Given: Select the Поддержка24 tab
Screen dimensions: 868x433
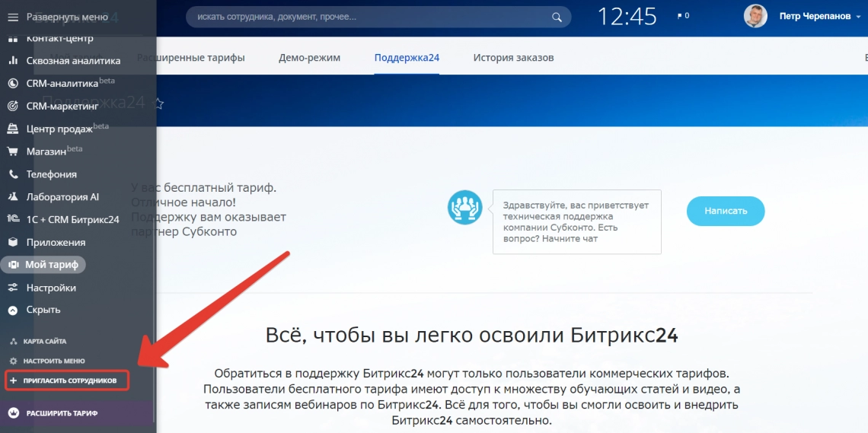Looking at the screenshot, I should (x=407, y=58).
